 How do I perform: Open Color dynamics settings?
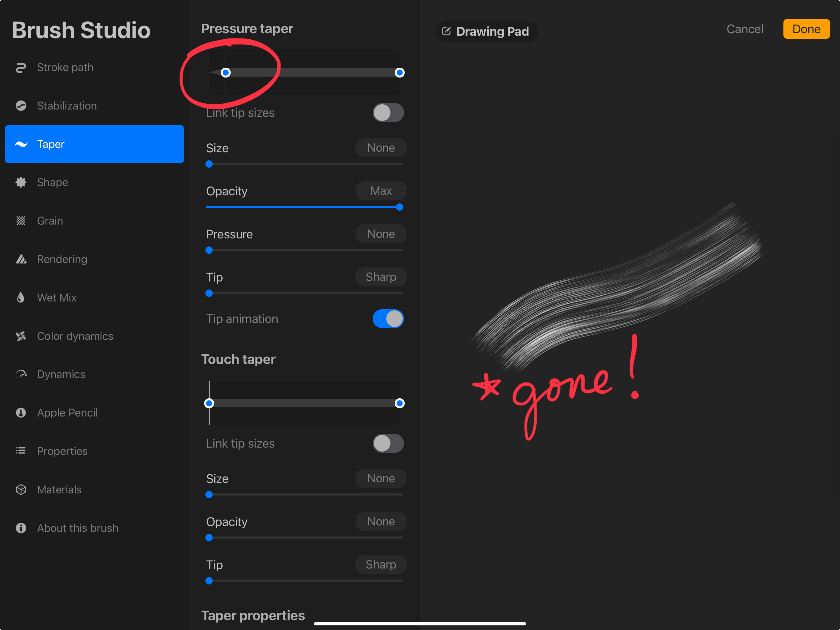pyautogui.click(x=94, y=336)
